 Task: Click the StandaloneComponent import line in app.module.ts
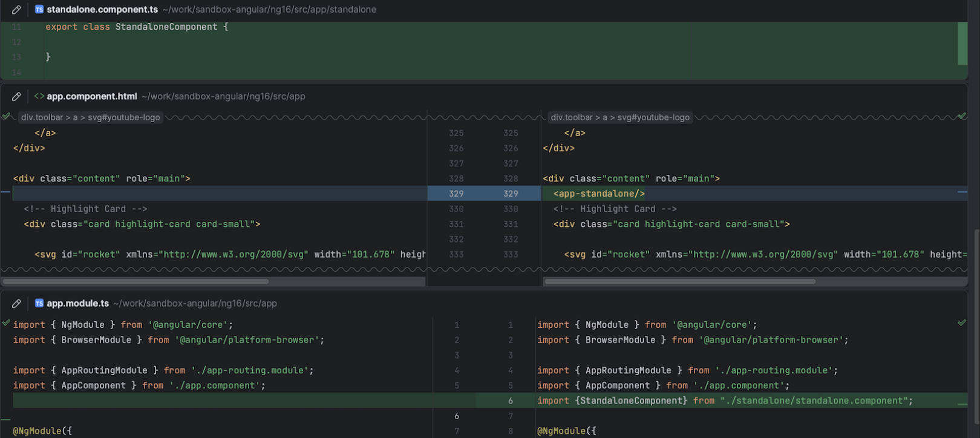coord(725,400)
